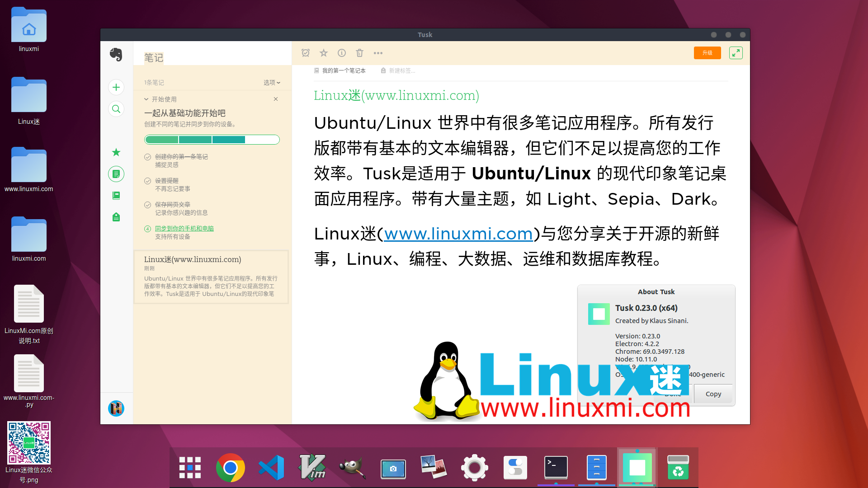Click the 新建标签 tag input field
This screenshot has height=488, width=868.
(x=398, y=70)
